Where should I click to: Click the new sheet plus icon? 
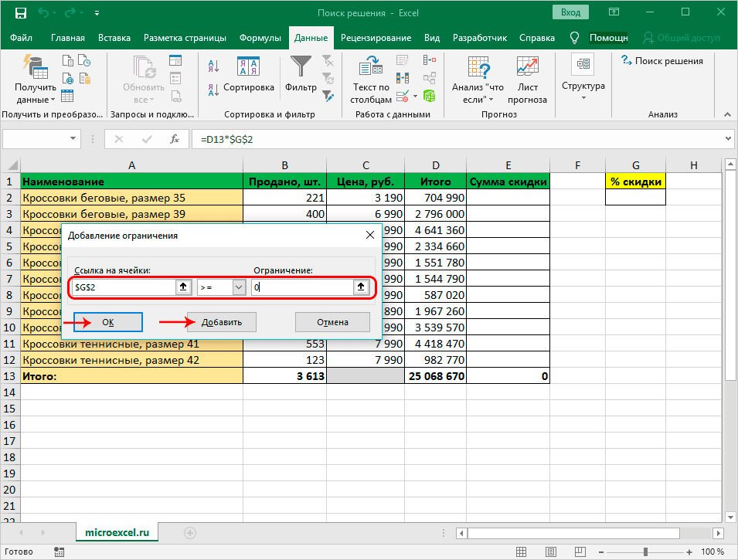(190, 532)
